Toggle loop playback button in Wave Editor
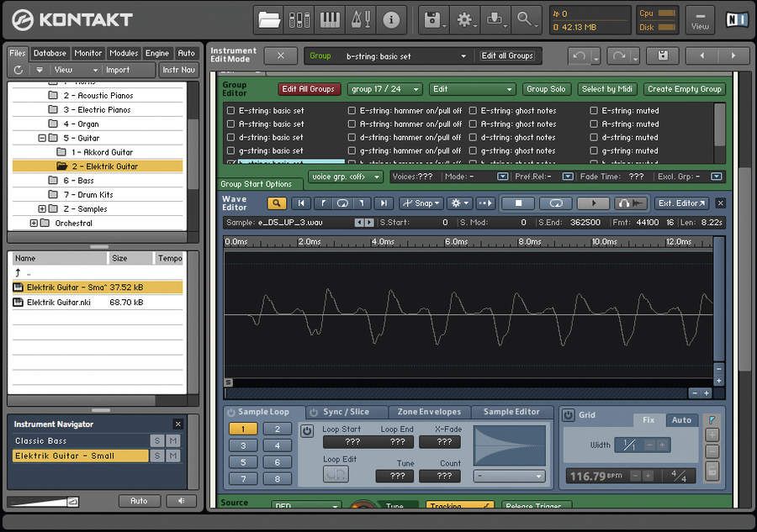Viewport: 757px width, 532px height. (x=556, y=203)
